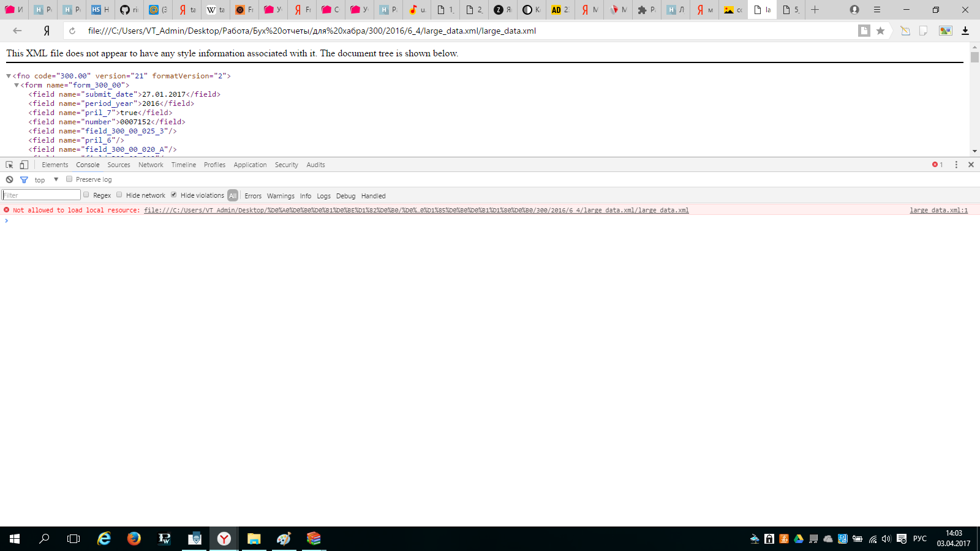Switch to the Wikipedia 'W' browser tab
Image resolution: width=980 pixels, height=551 pixels.
[x=215, y=10]
